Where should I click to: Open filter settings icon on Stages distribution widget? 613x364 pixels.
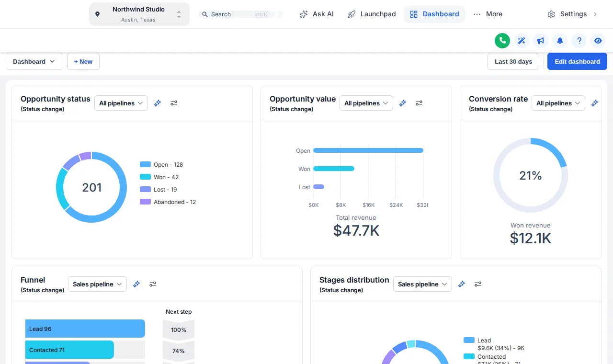478,284
